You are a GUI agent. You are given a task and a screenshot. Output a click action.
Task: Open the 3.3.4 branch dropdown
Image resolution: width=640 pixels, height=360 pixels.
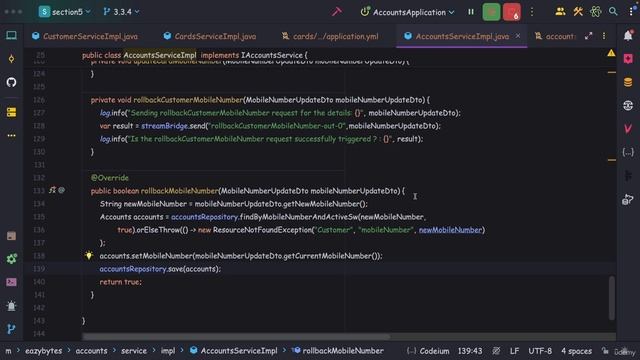pyautogui.click(x=121, y=12)
